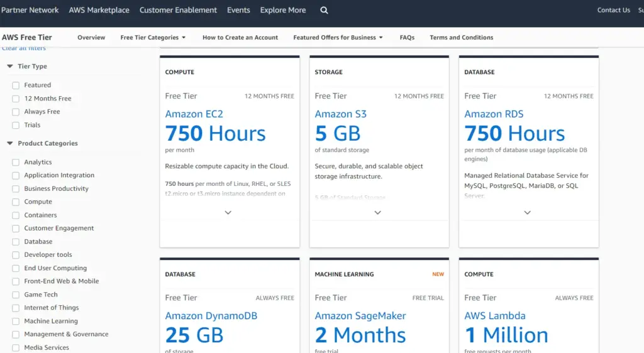Go to the Overview tab
This screenshot has height=353, width=644.
(91, 37)
